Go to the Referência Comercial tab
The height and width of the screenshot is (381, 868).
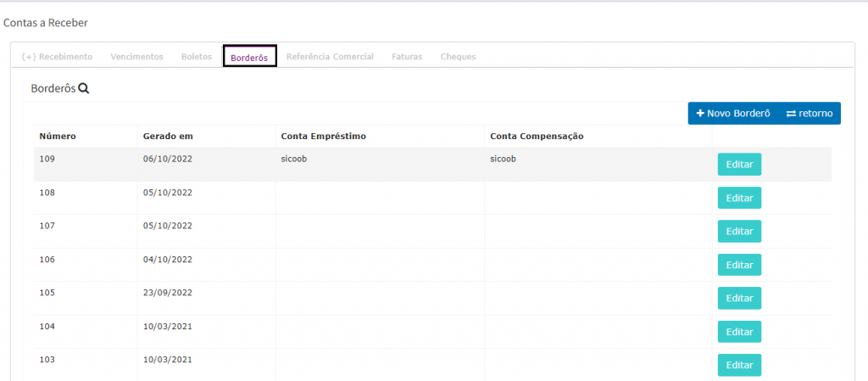click(x=330, y=57)
